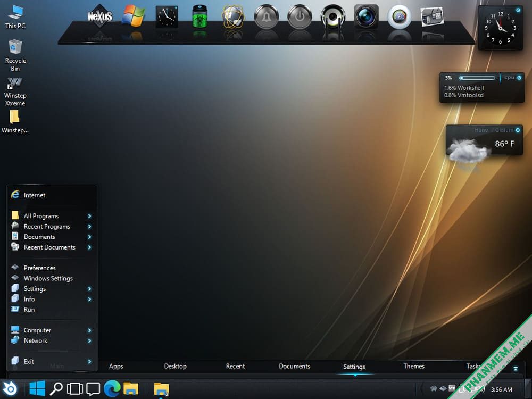Click the CPU meter widget's corner dot

click(x=519, y=78)
